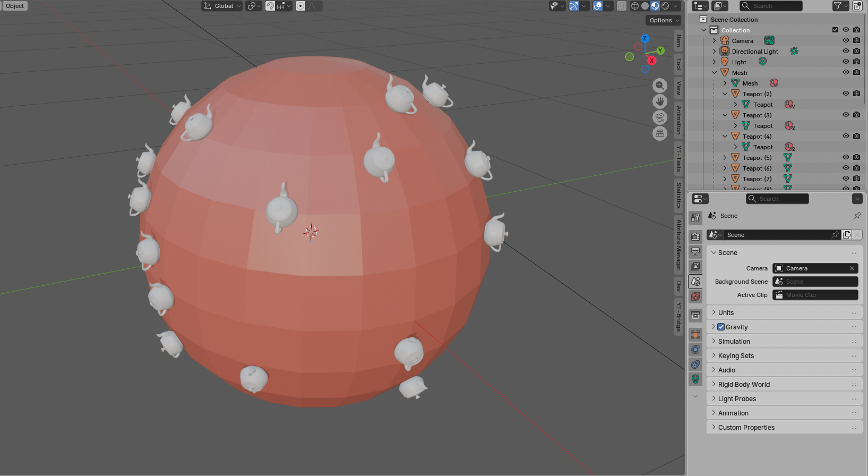Screen dimensions: 868x476
Task: Open the Item sidebar tab
Action: [x=678, y=40]
